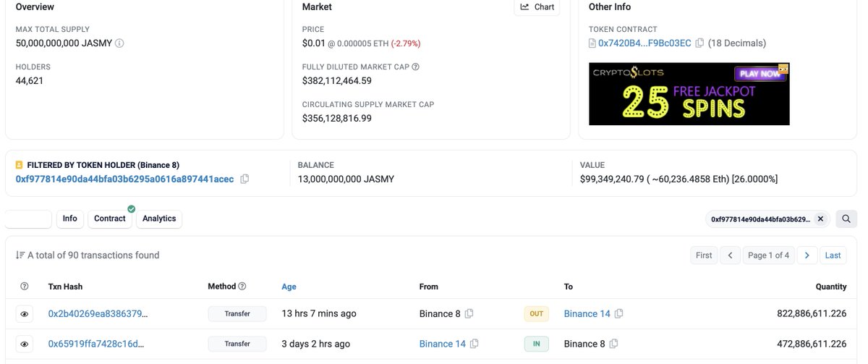Copy To address Binance 8 in the IN row
The image size is (868, 364).
click(613, 344)
